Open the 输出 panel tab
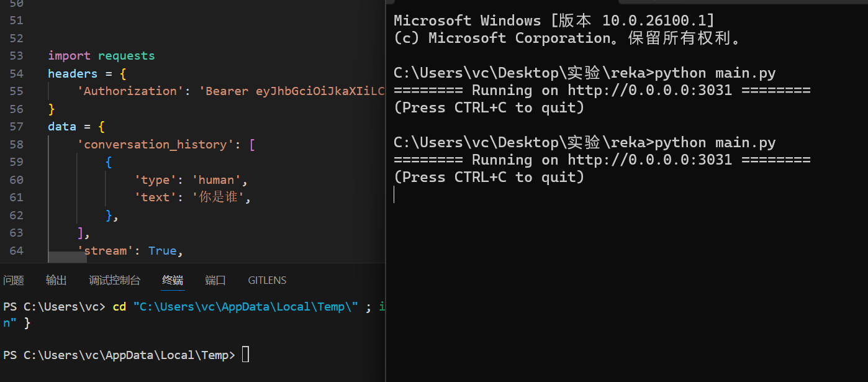 57,280
